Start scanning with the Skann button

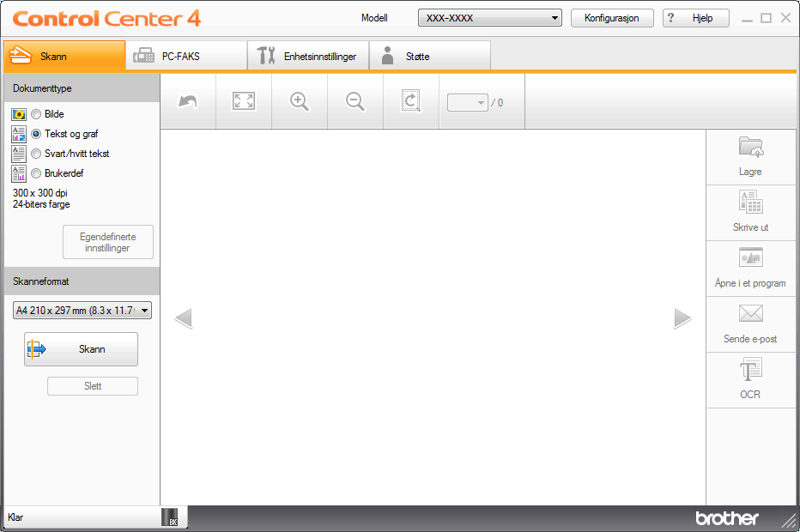pyautogui.click(x=81, y=349)
